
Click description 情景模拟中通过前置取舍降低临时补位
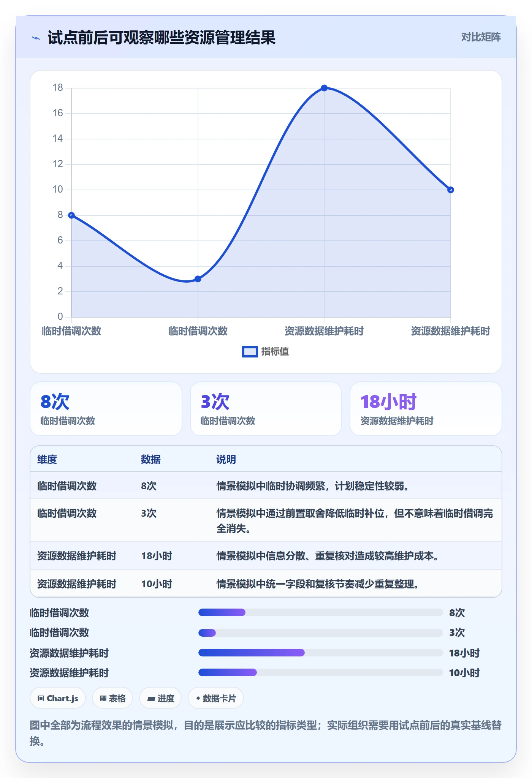[355, 521]
